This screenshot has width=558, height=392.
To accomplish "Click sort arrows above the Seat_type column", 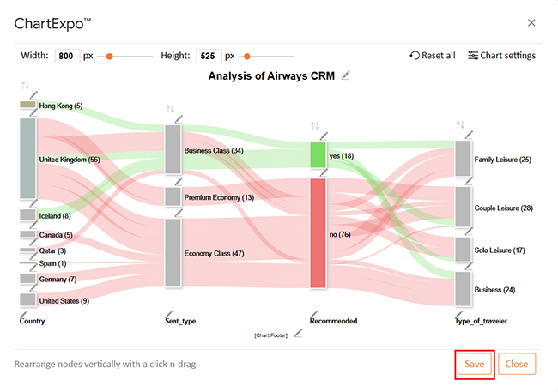I will 170,109.
